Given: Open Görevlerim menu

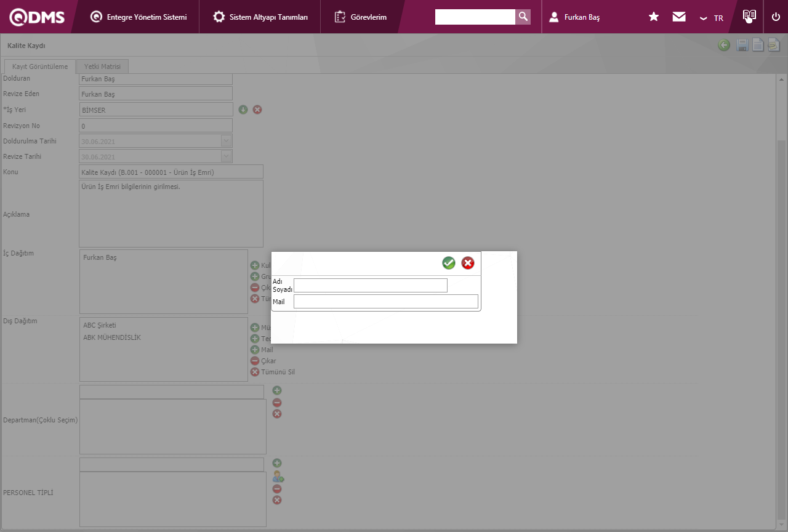Looking at the screenshot, I should 361,17.
